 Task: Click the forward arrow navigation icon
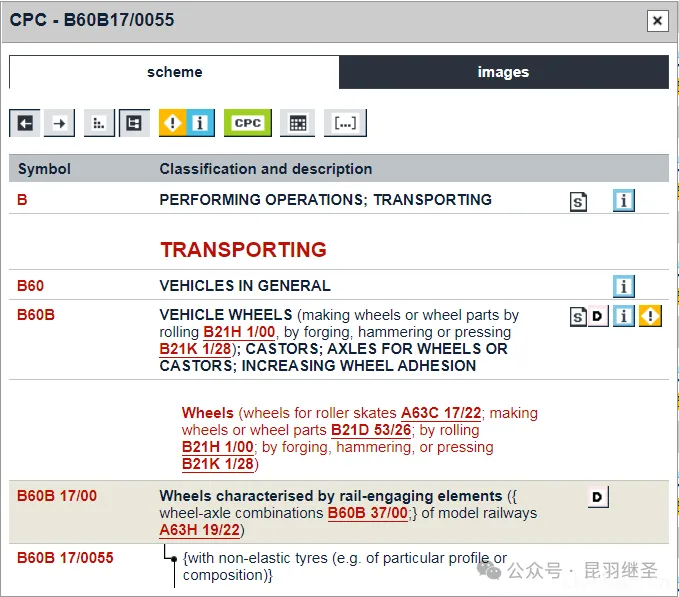click(x=60, y=123)
